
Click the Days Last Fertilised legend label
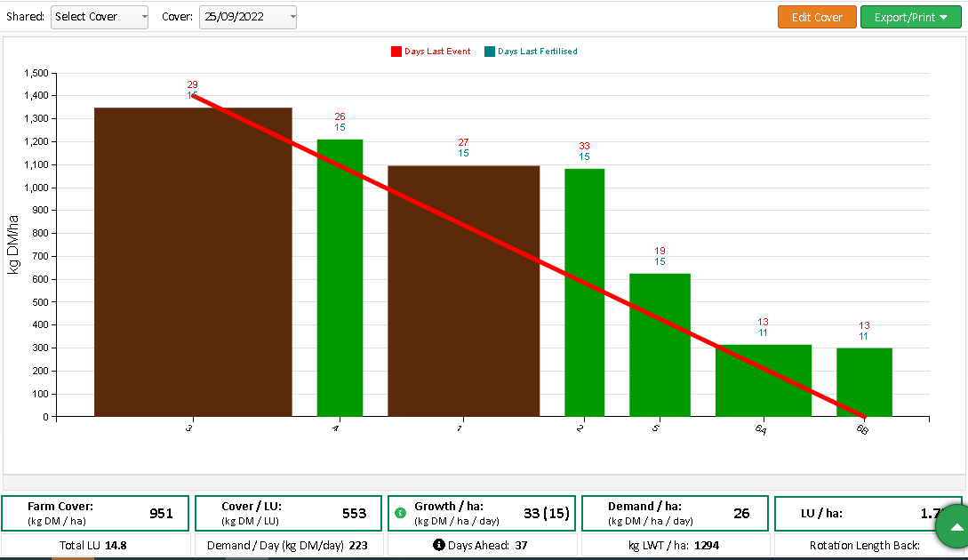538,52
